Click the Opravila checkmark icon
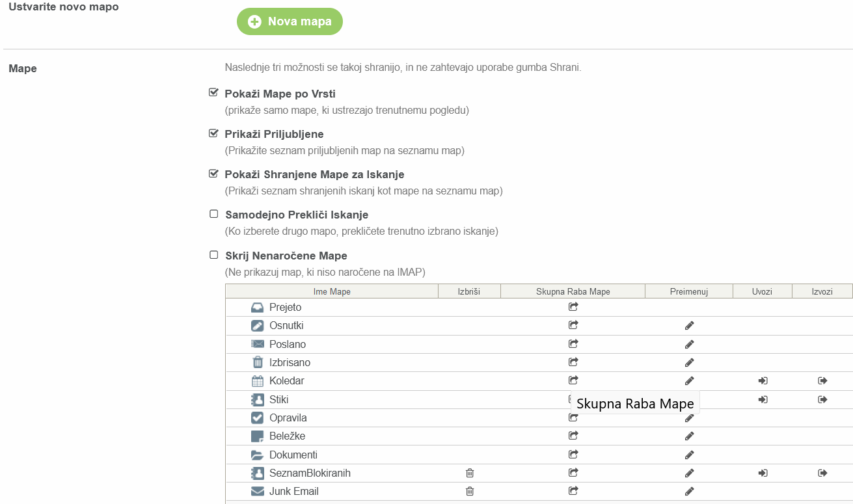 pos(257,418)
